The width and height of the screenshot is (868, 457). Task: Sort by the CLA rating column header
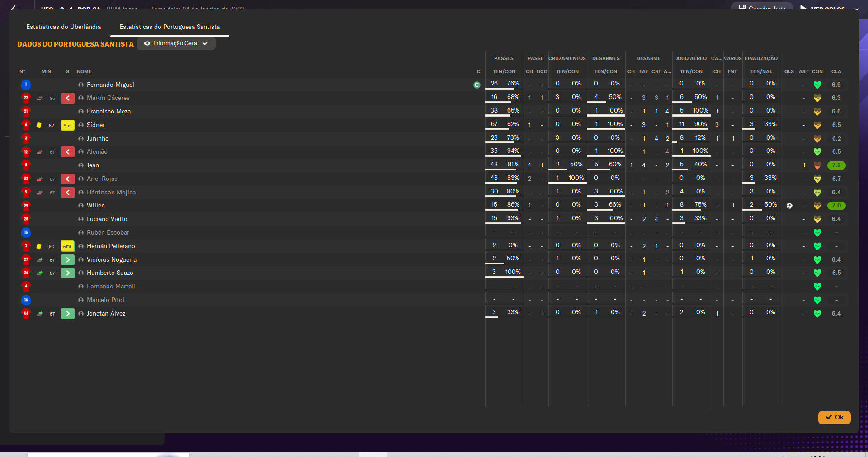[836, 71]
